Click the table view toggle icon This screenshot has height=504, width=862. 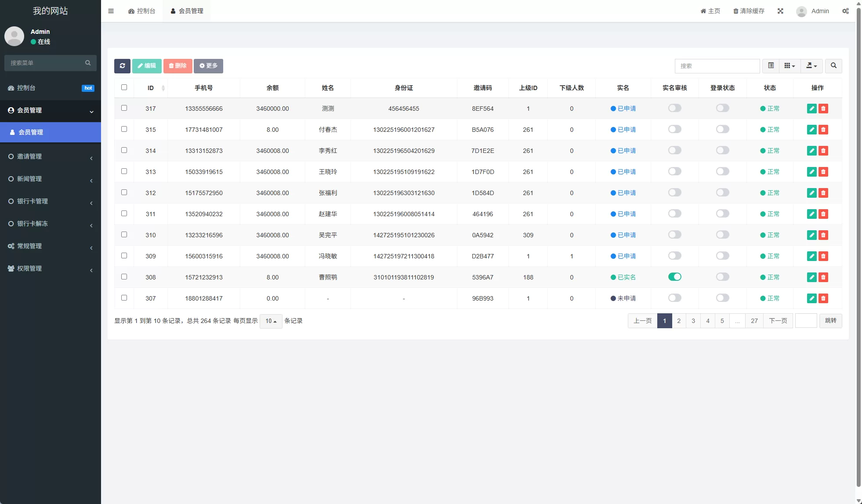point(771,66)
